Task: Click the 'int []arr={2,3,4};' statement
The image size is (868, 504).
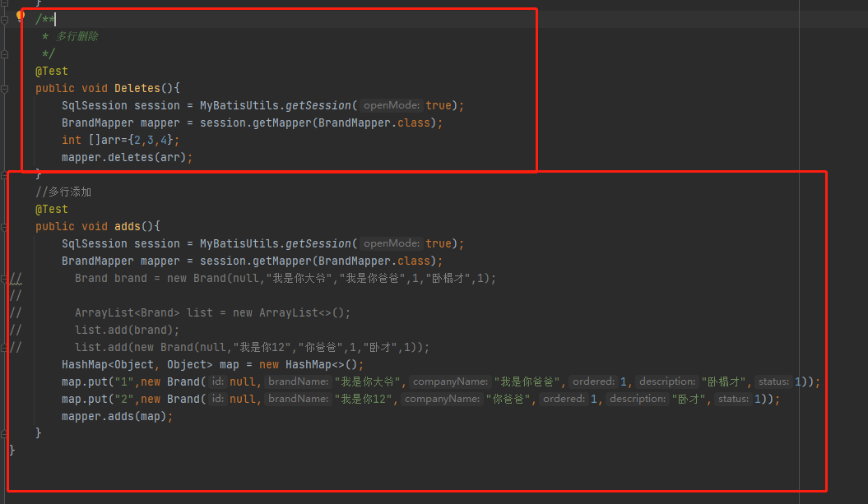Action: [120, 140]
